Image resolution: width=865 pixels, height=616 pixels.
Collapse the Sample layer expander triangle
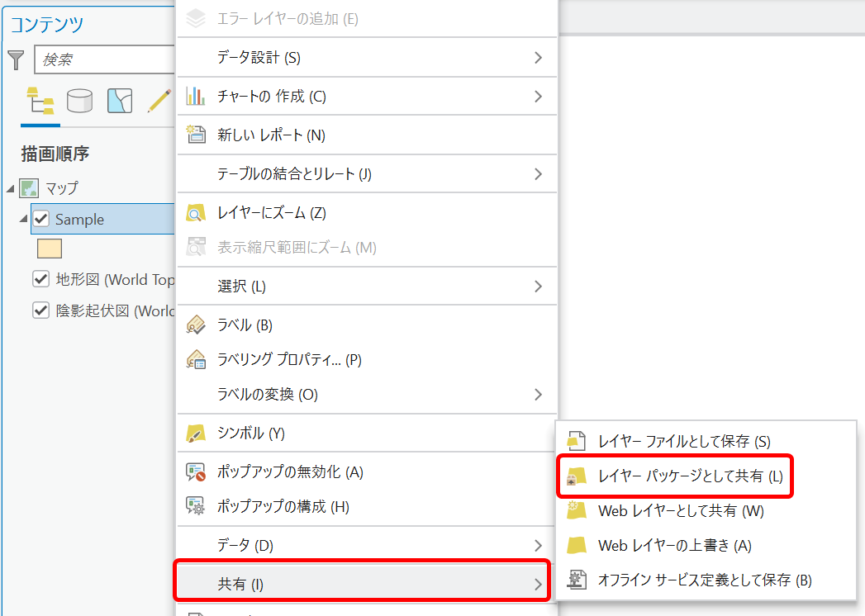click(x=24, y=220)
